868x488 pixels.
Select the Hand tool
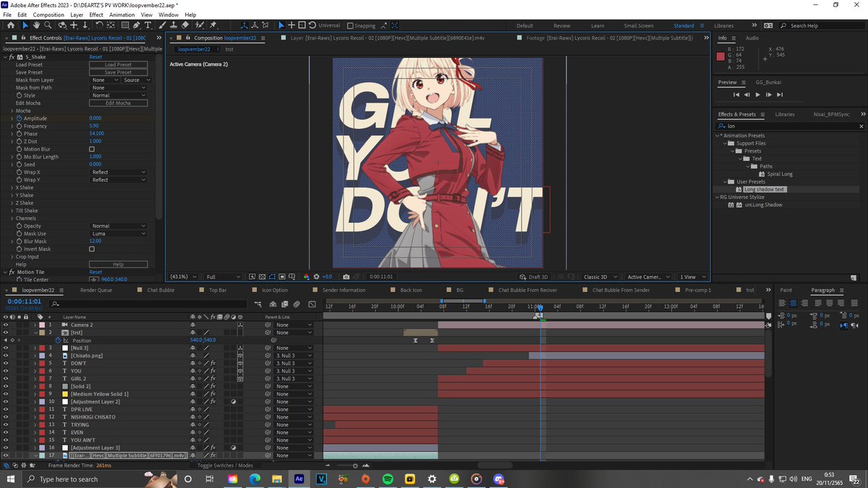pyautogui.click(x=35, y=25)
